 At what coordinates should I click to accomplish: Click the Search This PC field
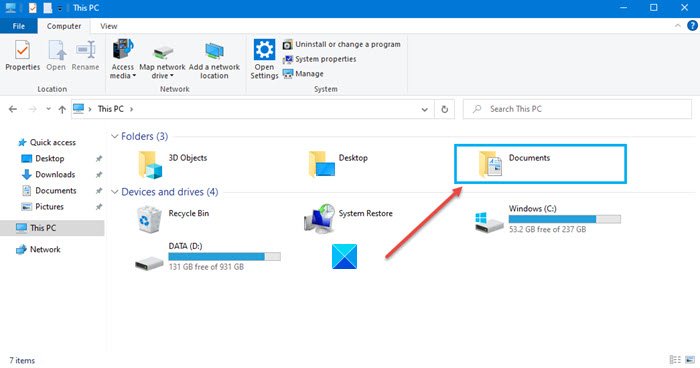(577, 109)
